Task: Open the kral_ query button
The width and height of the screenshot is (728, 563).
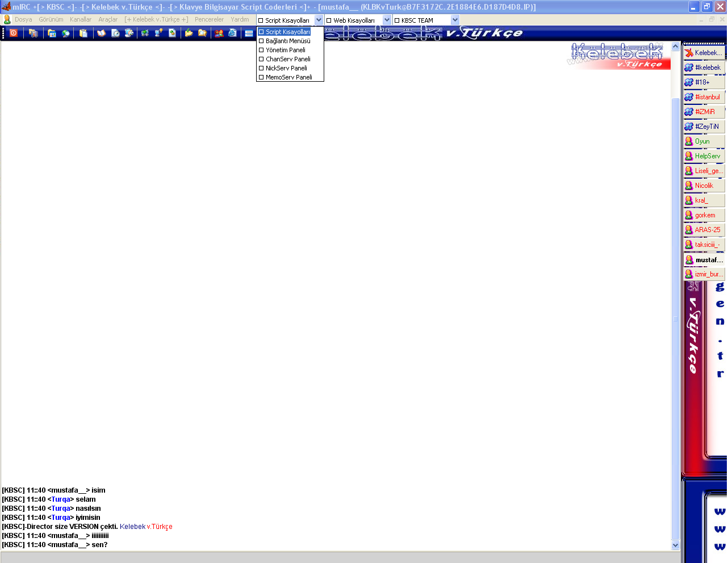Action: point(704,200)
